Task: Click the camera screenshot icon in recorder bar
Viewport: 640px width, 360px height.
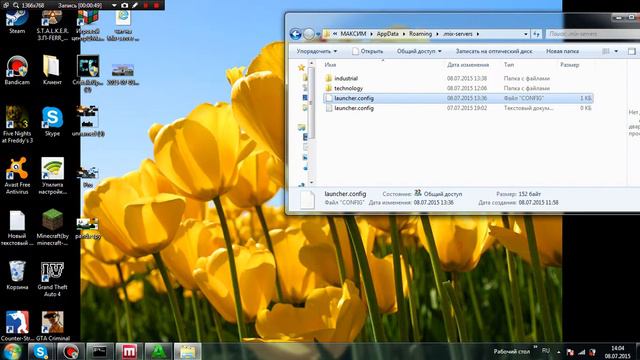Action: (x=124, y=5)
